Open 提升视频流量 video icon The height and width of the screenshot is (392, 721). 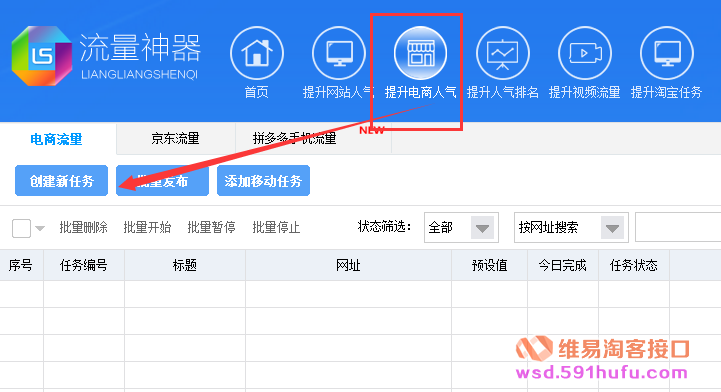pos(584,53)
